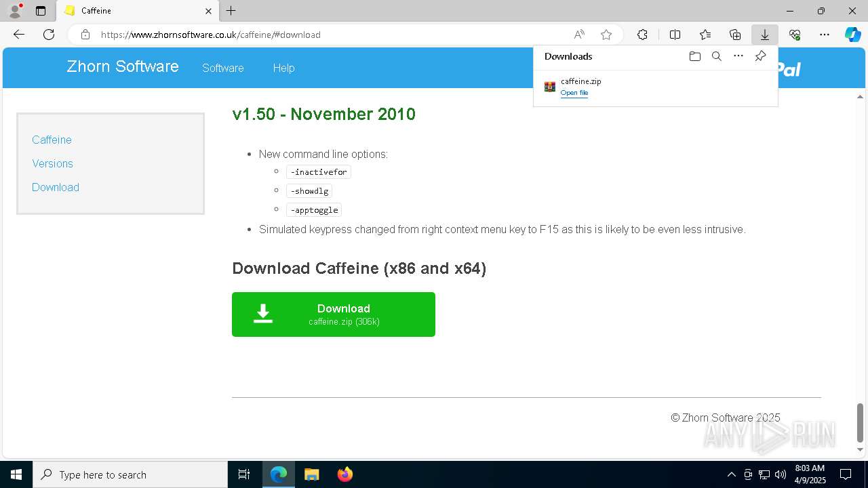Add this page to favorites star
The width and height of the screenshot is (868, 488).
(x=606, y=35)
